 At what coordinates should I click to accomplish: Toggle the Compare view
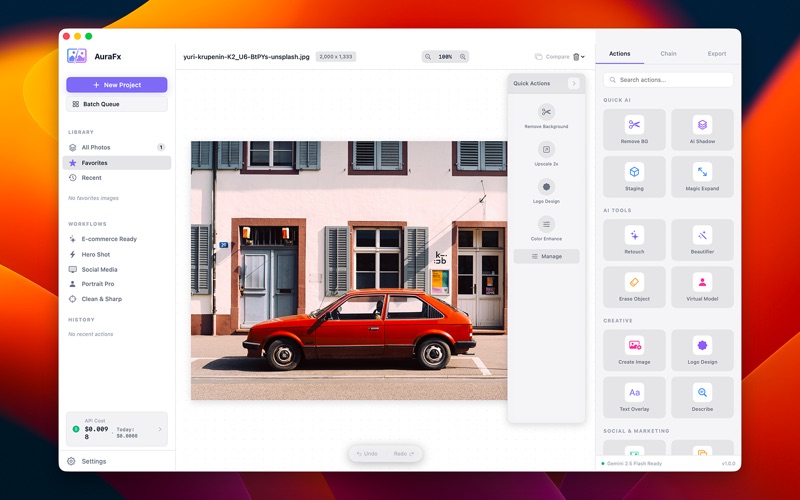552,57
